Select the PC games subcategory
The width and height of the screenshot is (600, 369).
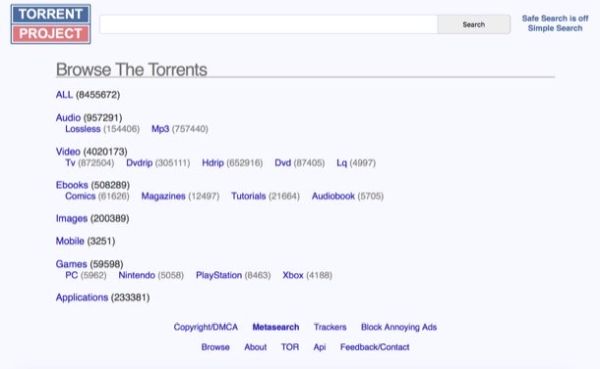click(x=72, y=275)
